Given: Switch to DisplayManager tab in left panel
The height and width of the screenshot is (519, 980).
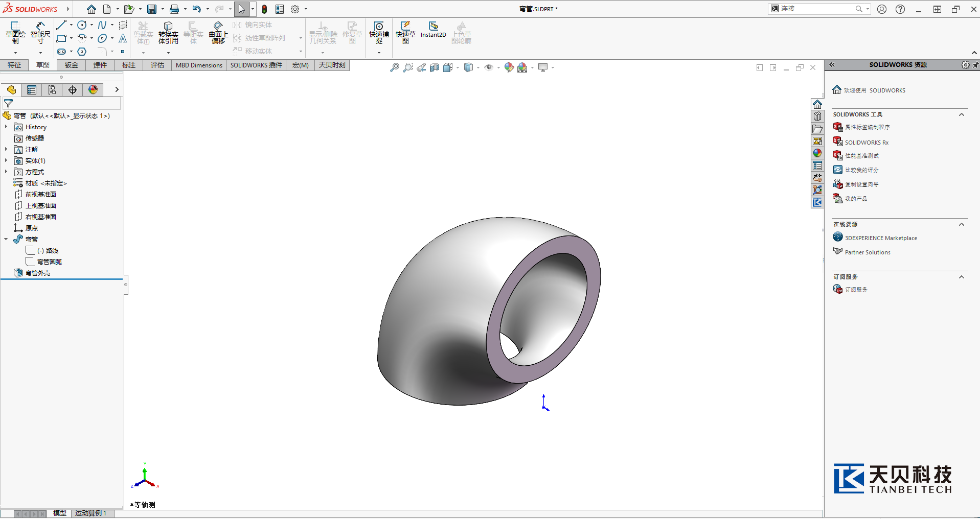Looking at the screenshot, I should (x=93, y=90).
